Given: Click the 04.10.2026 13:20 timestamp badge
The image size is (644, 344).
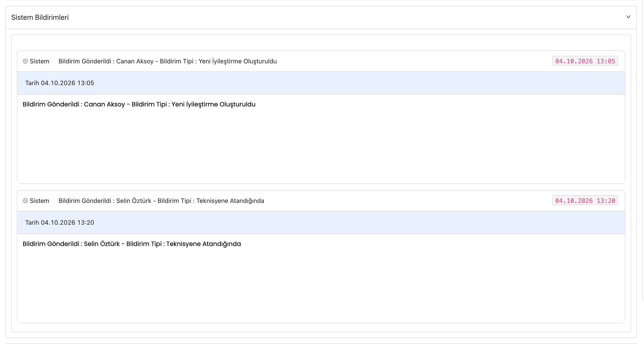Looking at the screenshot, I should [585, 200].
